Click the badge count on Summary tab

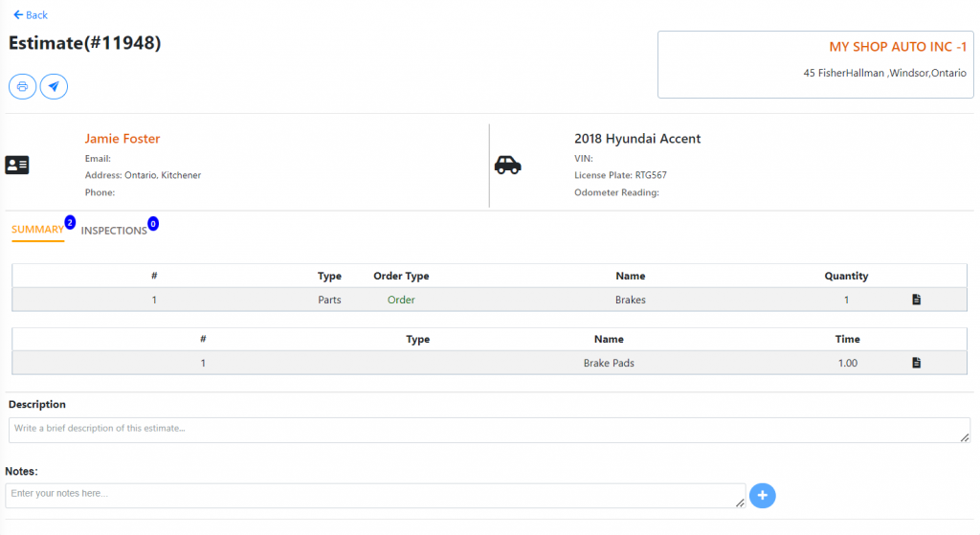pyautogui.click(x=70, y=222)
